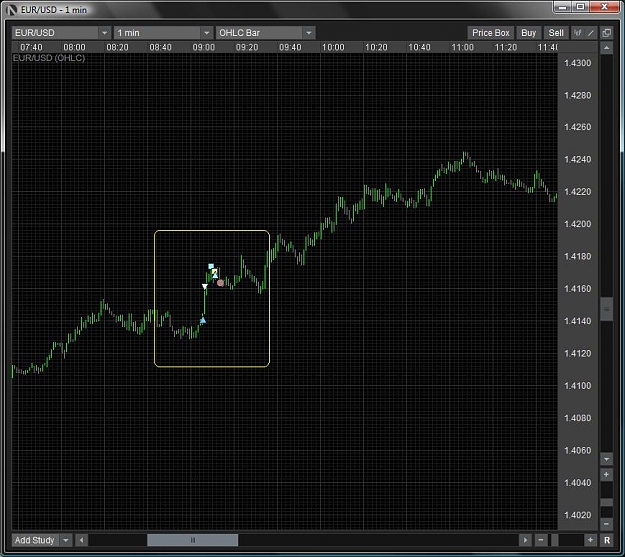Select the bar chart drawing tool icon
The height and width of the screenshot is (557, 625).
click(x=578, y=33)
